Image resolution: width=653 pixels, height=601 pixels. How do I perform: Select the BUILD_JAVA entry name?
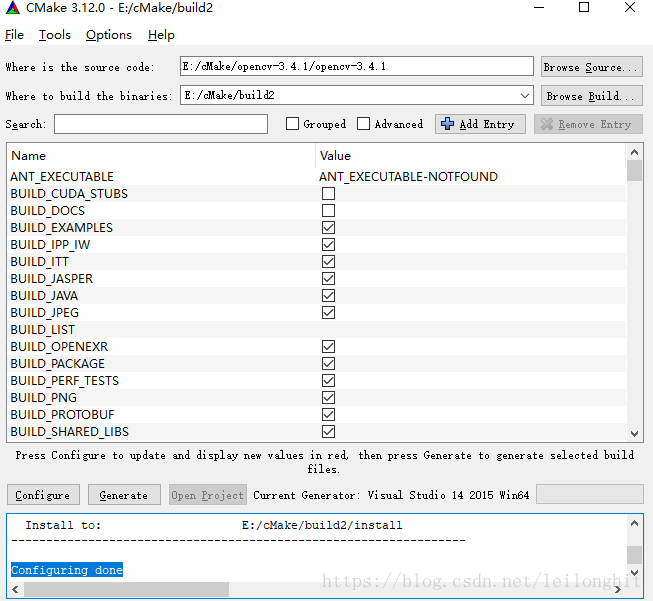pos(44,296)
